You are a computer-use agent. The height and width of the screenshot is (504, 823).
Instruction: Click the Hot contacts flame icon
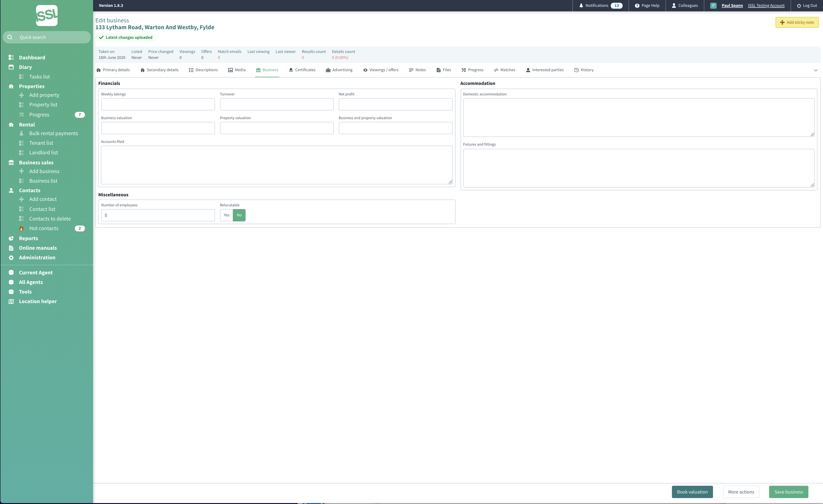[x=21, y=228]
